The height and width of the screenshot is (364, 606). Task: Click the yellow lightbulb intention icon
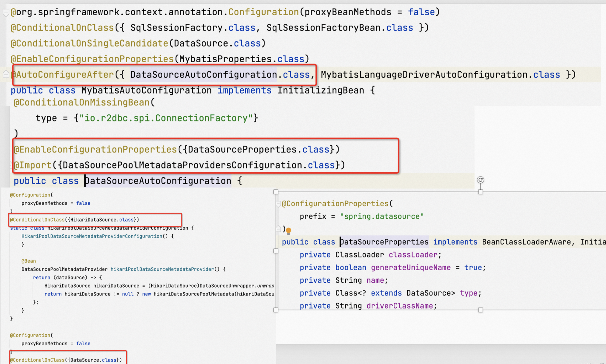click(x=288, y=231)
